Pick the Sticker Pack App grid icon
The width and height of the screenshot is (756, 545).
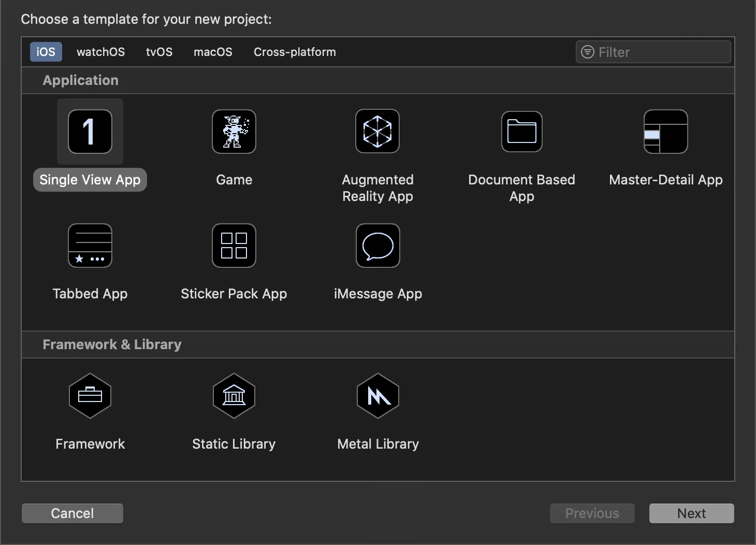234,246
